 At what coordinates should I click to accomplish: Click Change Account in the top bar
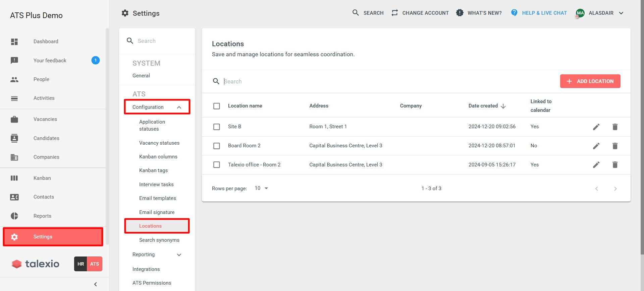tap(420, 13)
